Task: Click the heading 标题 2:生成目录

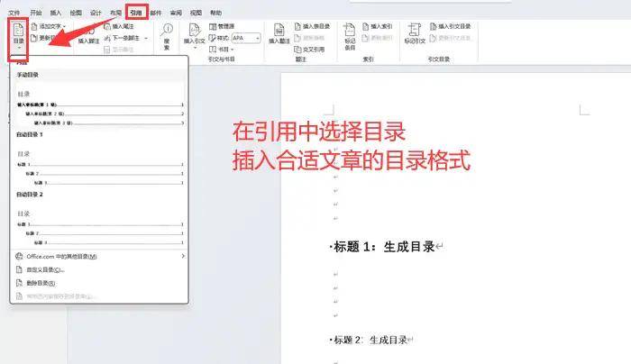Action: [x=371, y=341]
